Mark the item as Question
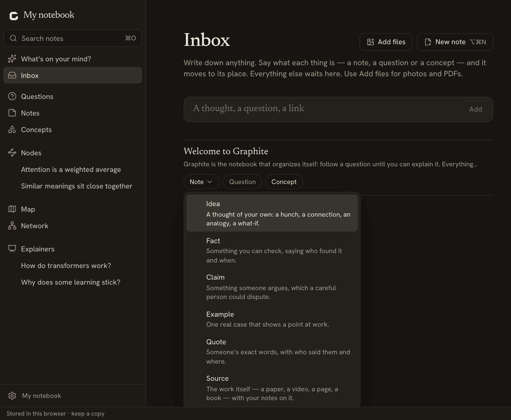The width and height of the screenshot is (511, 420). (243, 182)
